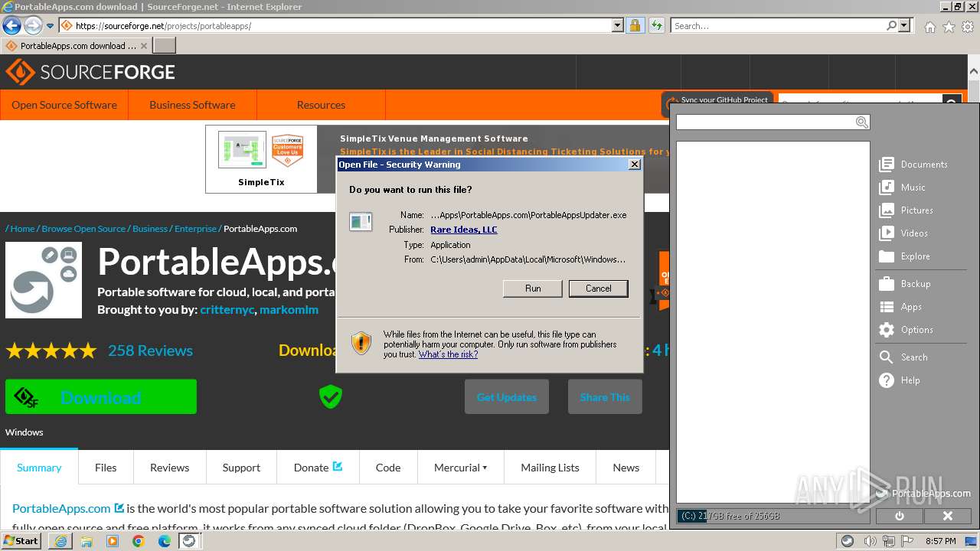
Task: Open Documents folder in PortableApps menu
Action: 913,165
